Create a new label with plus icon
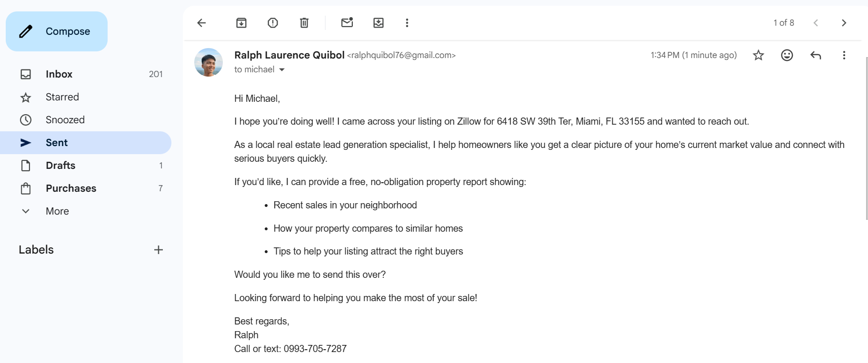 (159, 250)
